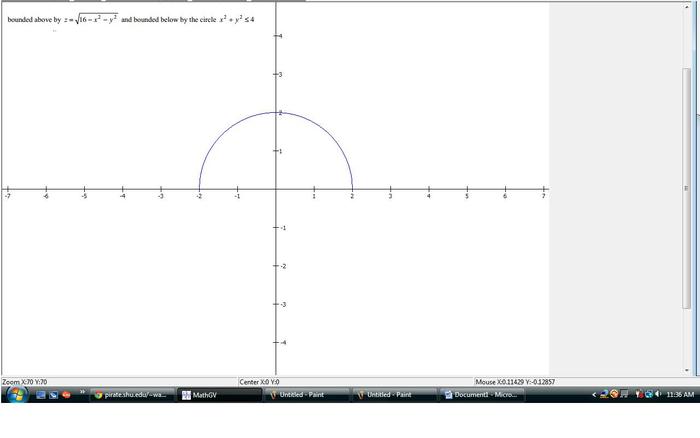Click the orange round tray icon
This screenshot has width=700, height=438.
tap(614, 394)
